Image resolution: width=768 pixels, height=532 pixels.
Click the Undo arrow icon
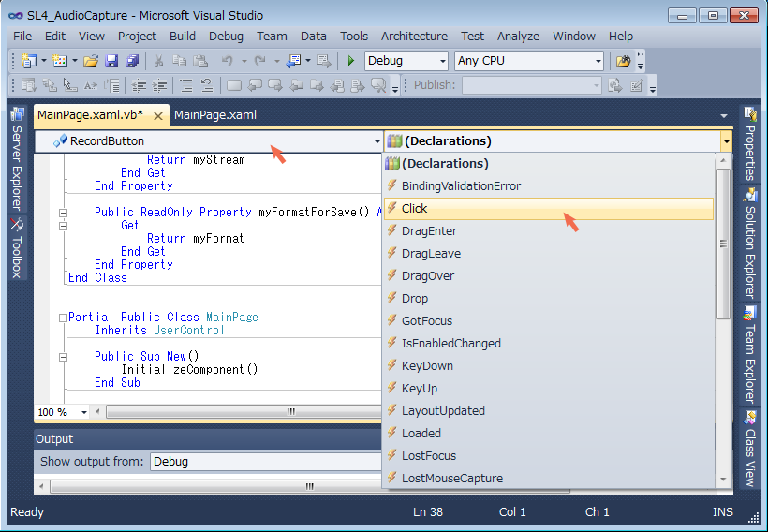click(227, 61)
